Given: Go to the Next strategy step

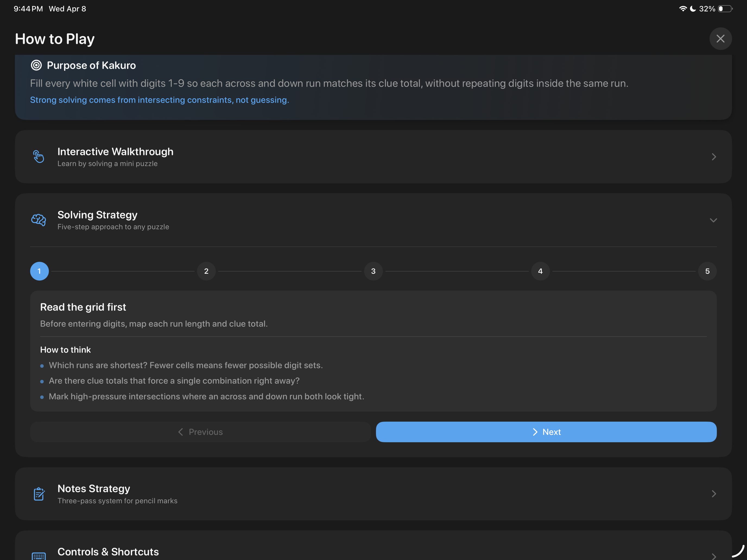Looking at the screenshot, I should coord(546,432).
